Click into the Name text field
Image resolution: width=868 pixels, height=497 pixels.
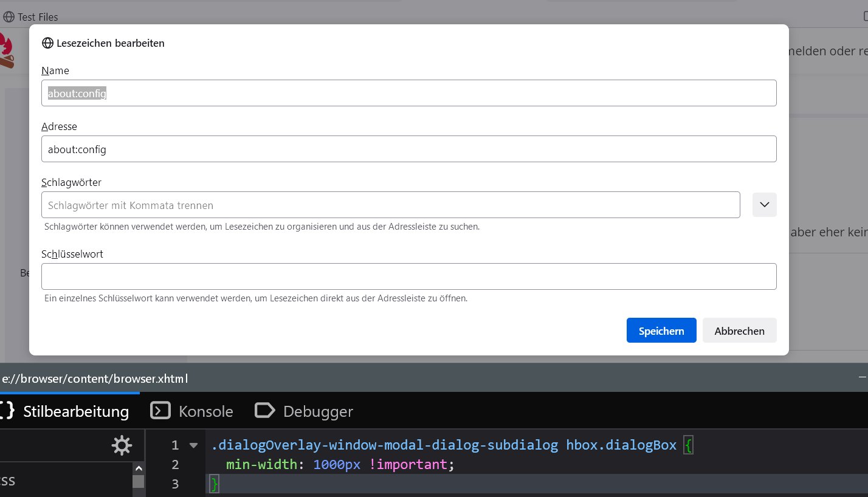(408, 94)
